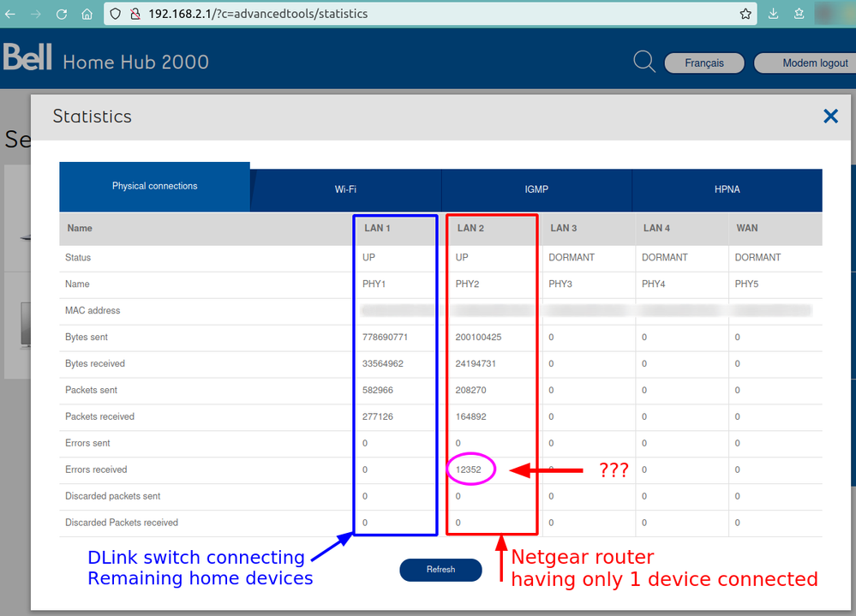Go to the browser home page
Image resolution: width=856 pixels, height=616 pixels.
click(x=87, y=14)
